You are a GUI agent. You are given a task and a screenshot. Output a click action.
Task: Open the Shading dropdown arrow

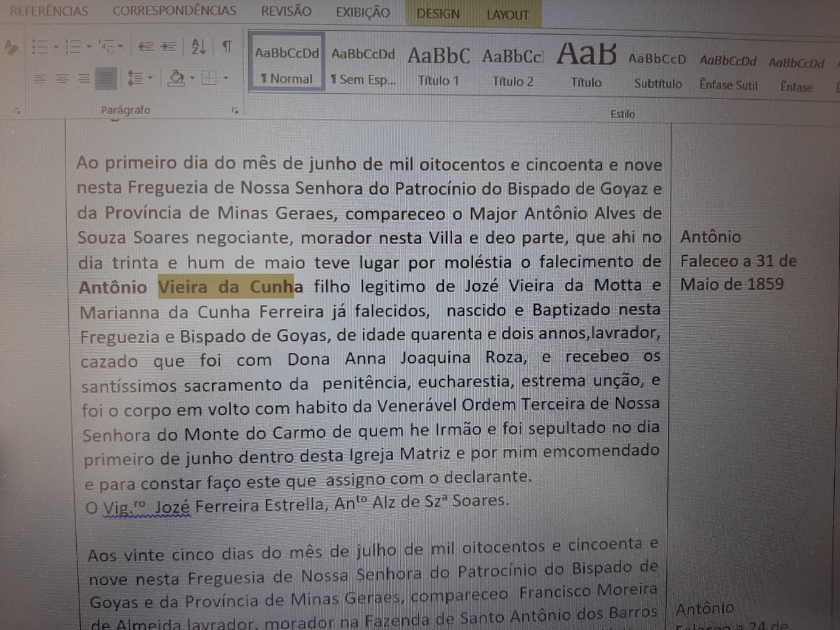pyautogui.click(x=192, y=79)
